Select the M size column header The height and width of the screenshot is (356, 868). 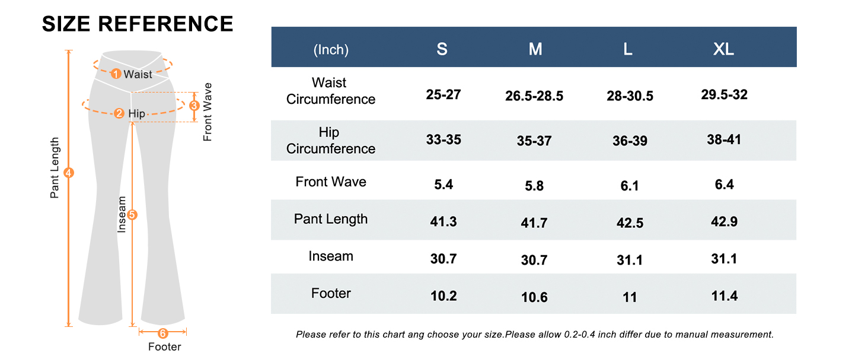click(535, 49)
